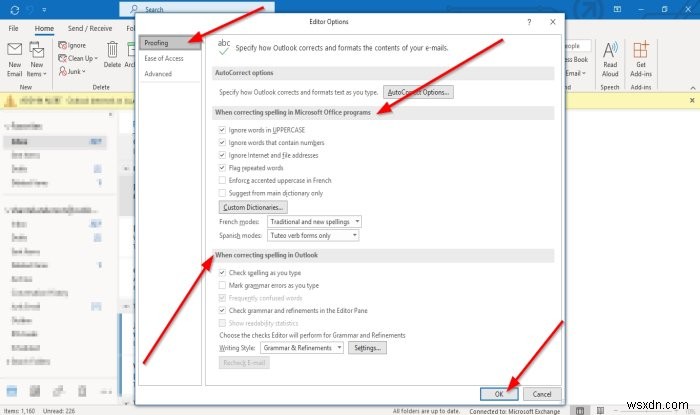Open the Writing Style dropdown

[302, 348]
